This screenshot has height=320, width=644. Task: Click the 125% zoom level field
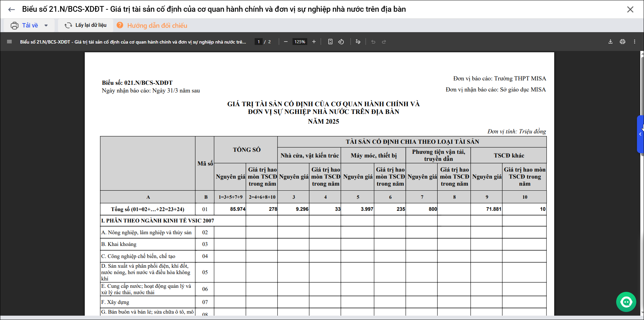coord(300,42)
